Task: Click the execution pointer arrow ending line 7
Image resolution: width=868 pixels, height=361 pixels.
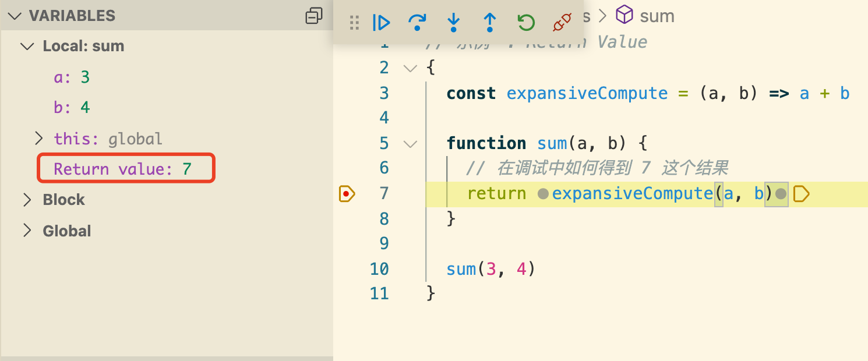Action: (802, 193)
